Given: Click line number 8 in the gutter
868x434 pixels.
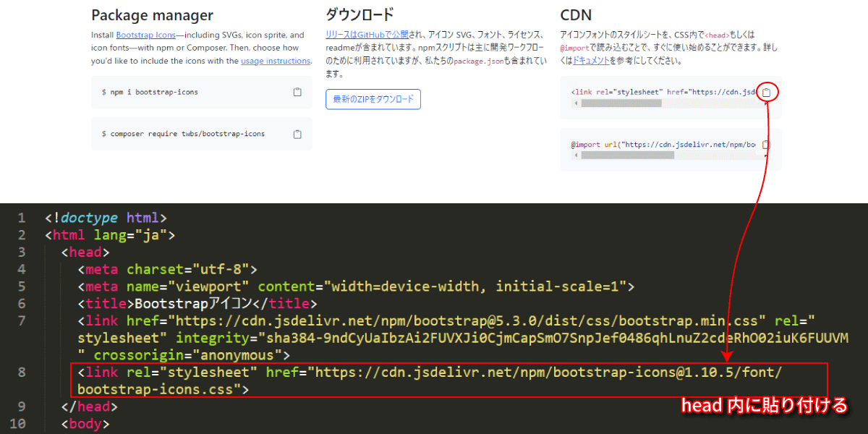Looking at the screenshot, I should 21,373.
